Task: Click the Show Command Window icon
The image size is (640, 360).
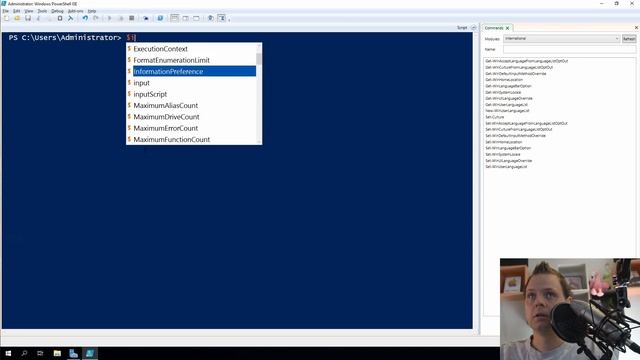Action: click(x=211, y=18)
